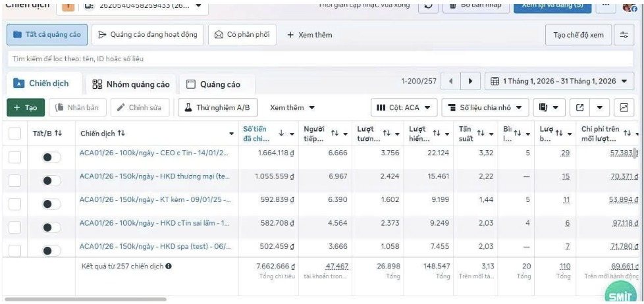Go to previous page of campaigns
The image size is (644, 304).
[x=451, y=81]
